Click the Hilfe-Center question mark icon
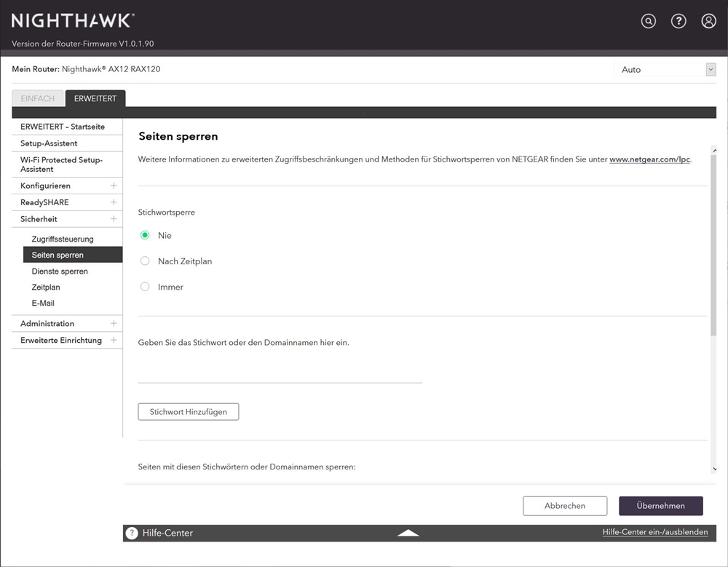The width and height of the screenshot is (728, 567). pos(132,533)
